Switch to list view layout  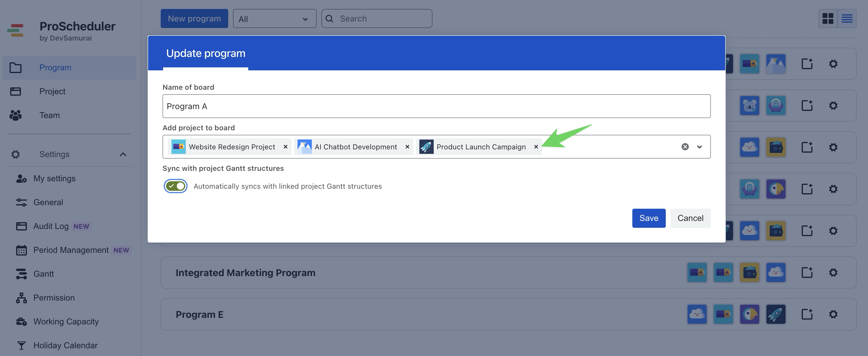pos(847,18)
